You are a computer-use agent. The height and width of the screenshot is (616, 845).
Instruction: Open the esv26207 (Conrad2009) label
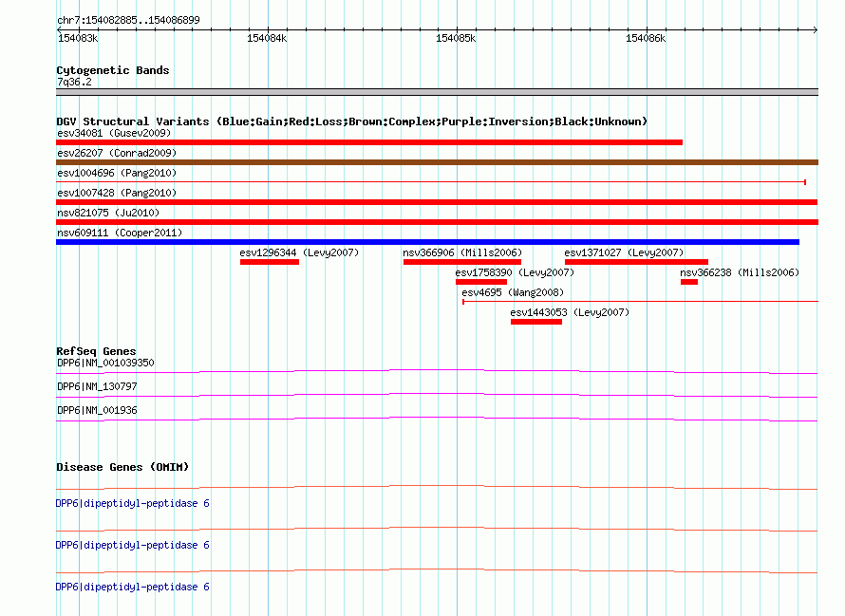tap(117, 153)
